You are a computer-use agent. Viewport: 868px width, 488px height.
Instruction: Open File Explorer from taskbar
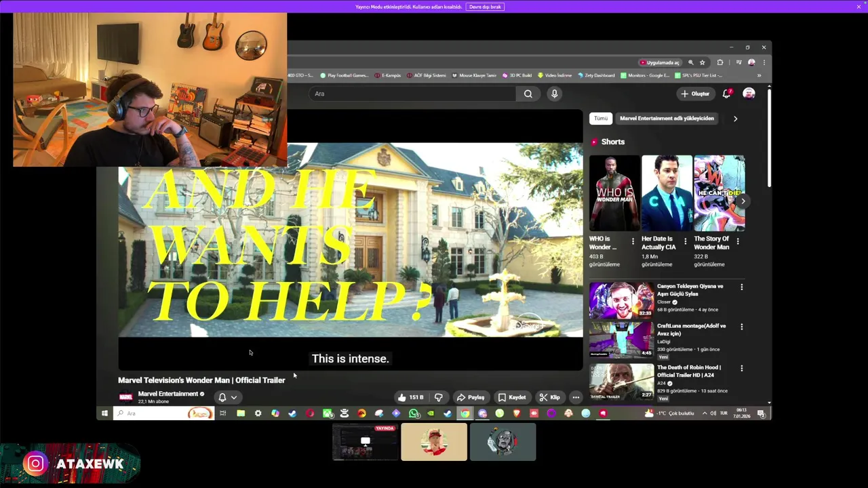tap(241, 413)
